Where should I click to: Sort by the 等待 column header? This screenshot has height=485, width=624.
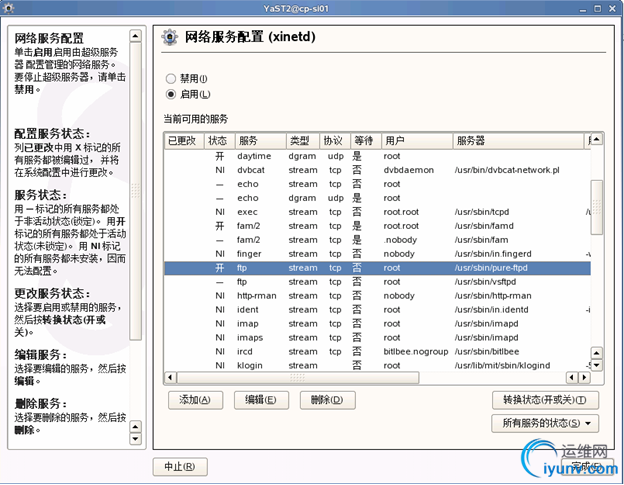tap(366, 141)
